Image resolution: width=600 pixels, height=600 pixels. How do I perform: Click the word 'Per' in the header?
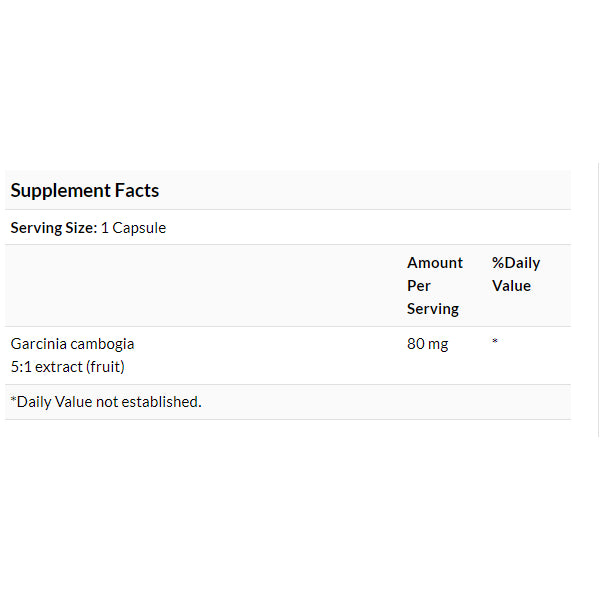coord(419,286)
